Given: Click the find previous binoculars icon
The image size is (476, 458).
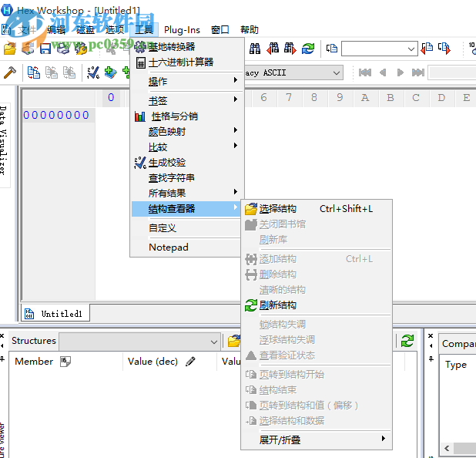Looking at the screenshot, I should pyautogui.click(x=273, y=49).
